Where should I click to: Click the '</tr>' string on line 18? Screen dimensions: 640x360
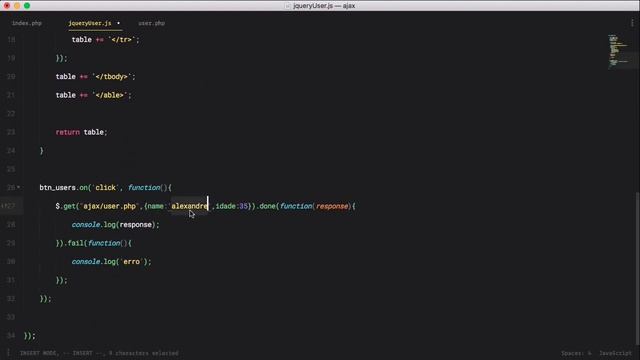[122, 40]
